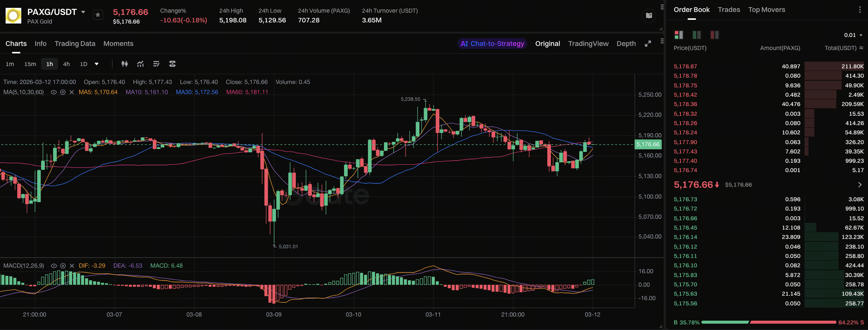This screenshot has width=868, height=330.
Task: Click the Price(USDT) column header
Action: click(690, 48)
